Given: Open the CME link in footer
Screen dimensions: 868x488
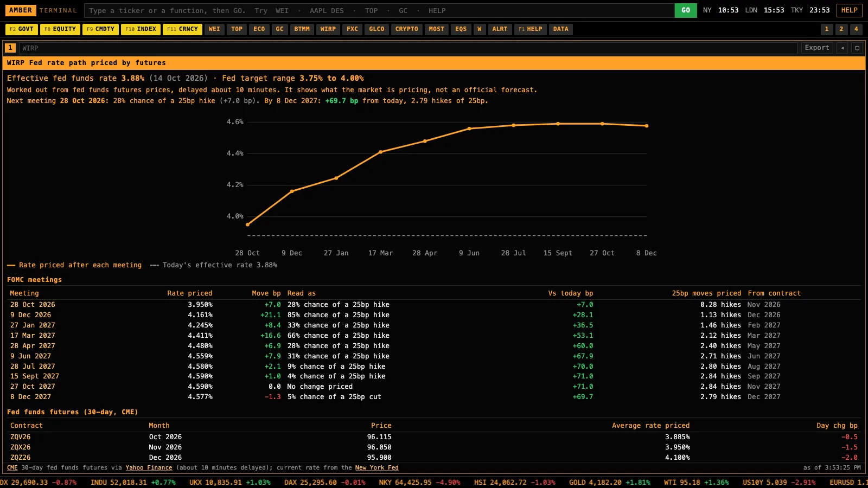Looking at the screenshot, I should (12, 467).
